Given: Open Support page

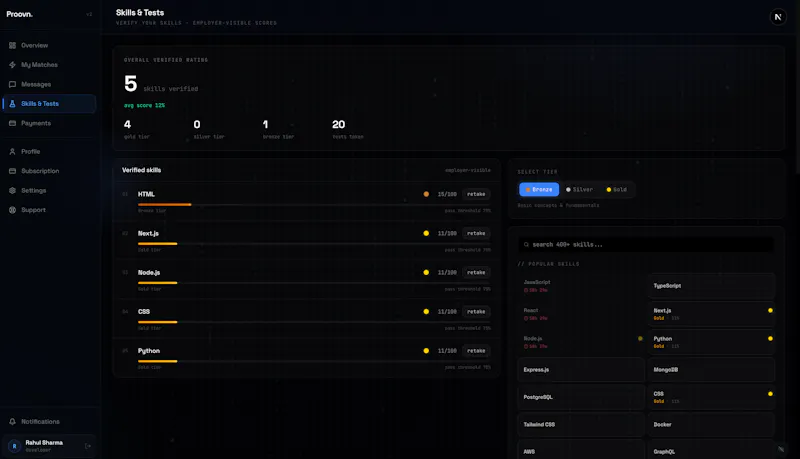Looking at the screenshot, I should (48, 210).
